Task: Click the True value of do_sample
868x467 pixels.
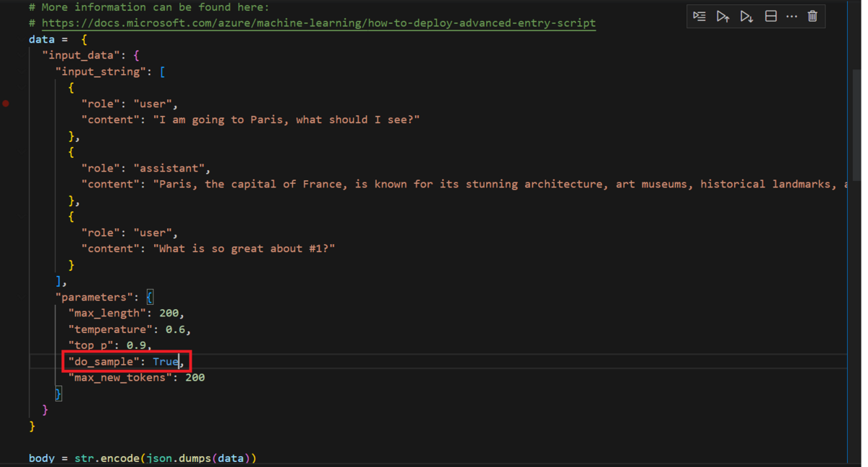Action: click(166, 361)
